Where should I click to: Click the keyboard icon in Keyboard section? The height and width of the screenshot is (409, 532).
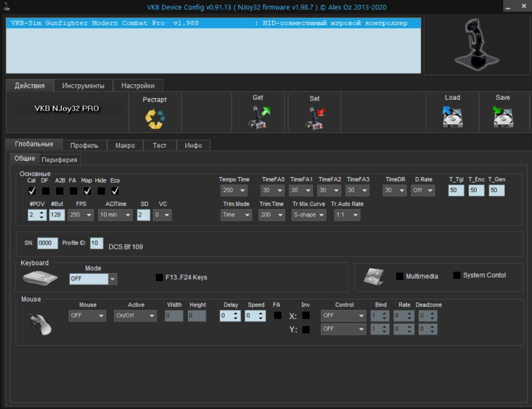coord(40,278)
